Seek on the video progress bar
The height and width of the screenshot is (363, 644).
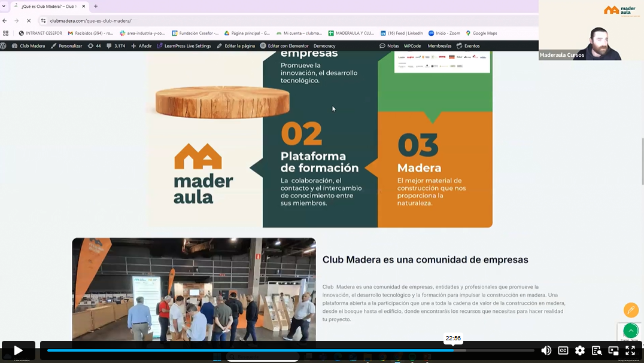tap(291, 350)
